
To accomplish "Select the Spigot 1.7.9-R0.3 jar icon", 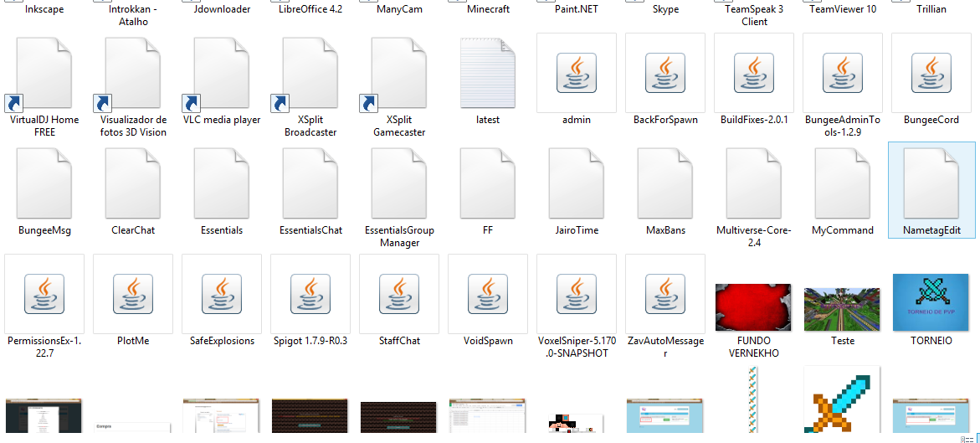I will (310, 294).
